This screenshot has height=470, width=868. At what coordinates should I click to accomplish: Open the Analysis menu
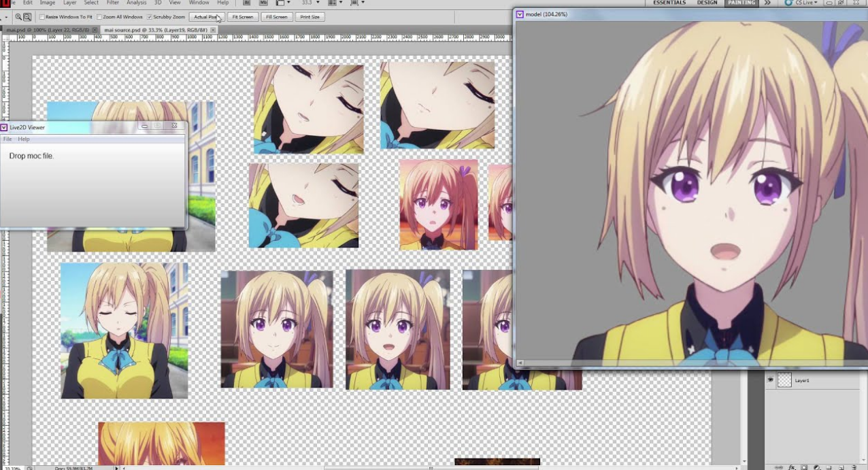pos(137,3)
